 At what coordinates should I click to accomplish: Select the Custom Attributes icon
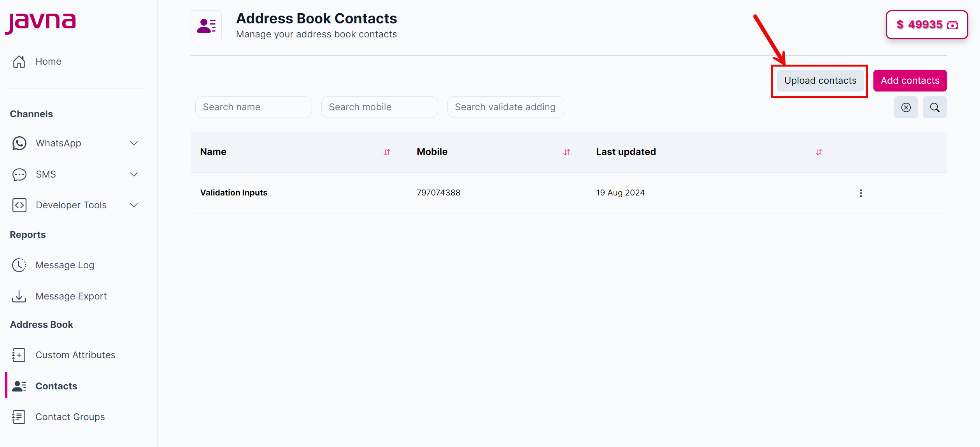pyautogui.click(x=18, y=355)
